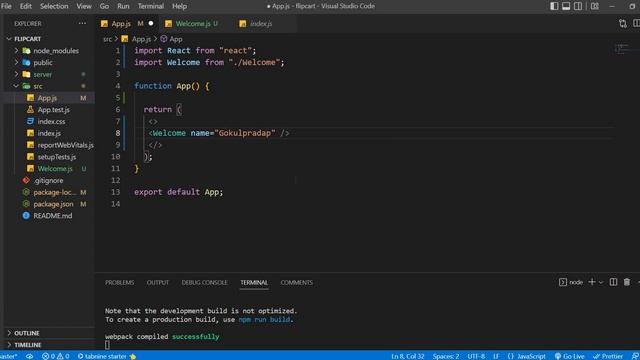Open the Go menu
The height and width of the screenshot is (360, 640).
click(x=104, y=6)
